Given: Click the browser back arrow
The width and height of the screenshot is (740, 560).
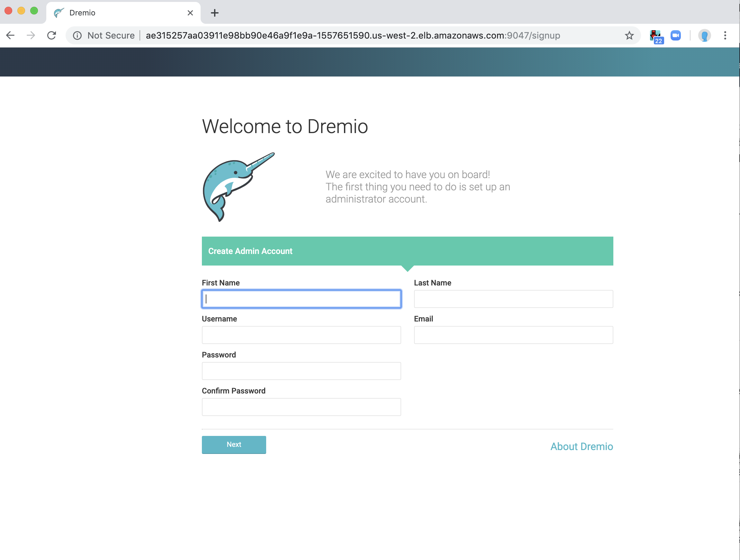Looking at the screenshot, I should tap(11, 35).
